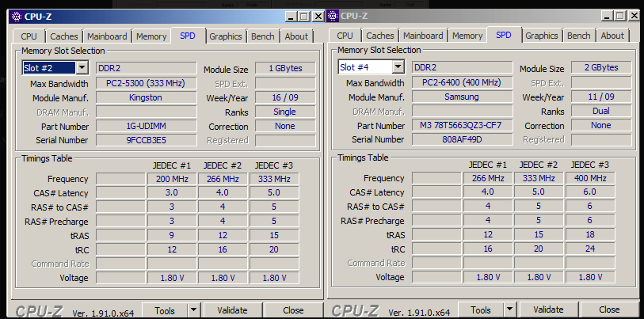Click the CPU-Z icon in left window title bar
Screen dimensions: 644x319
(16, 17)
